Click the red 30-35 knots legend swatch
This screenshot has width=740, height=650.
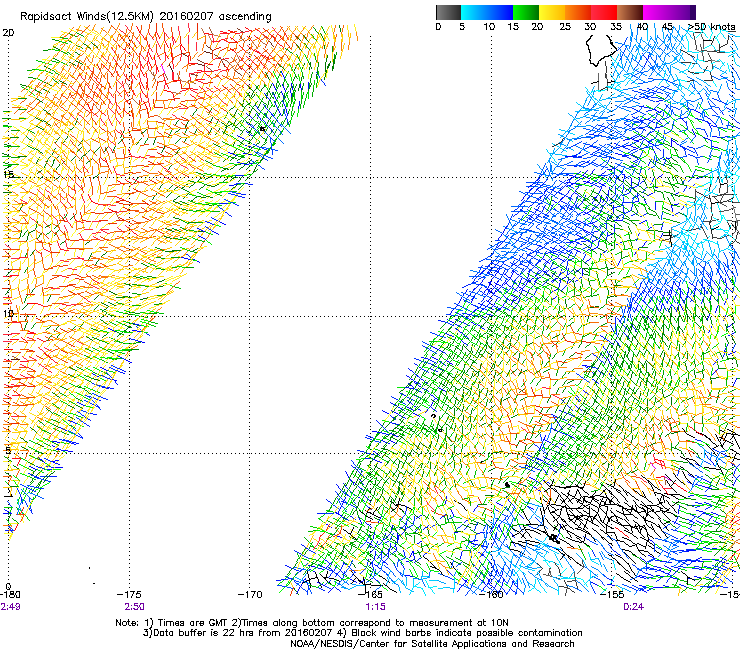pos(604,12)
